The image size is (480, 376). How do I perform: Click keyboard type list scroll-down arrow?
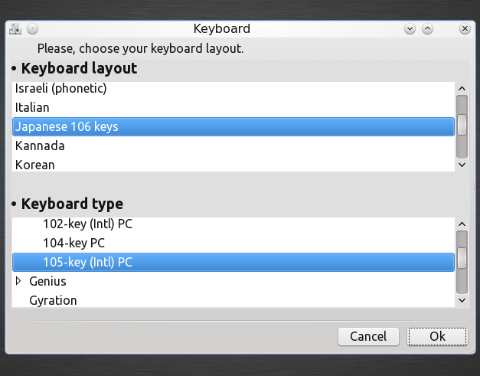click(462, 300)
